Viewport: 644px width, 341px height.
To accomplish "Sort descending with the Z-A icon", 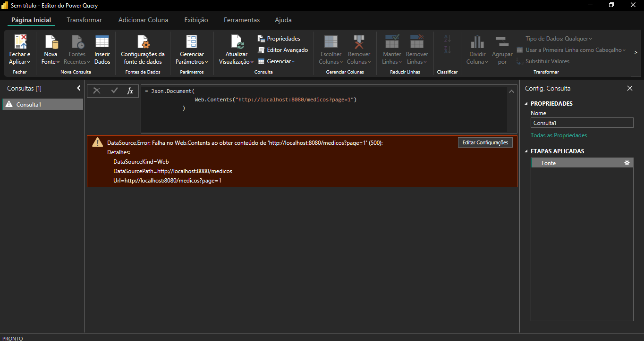I will [448, 50].
